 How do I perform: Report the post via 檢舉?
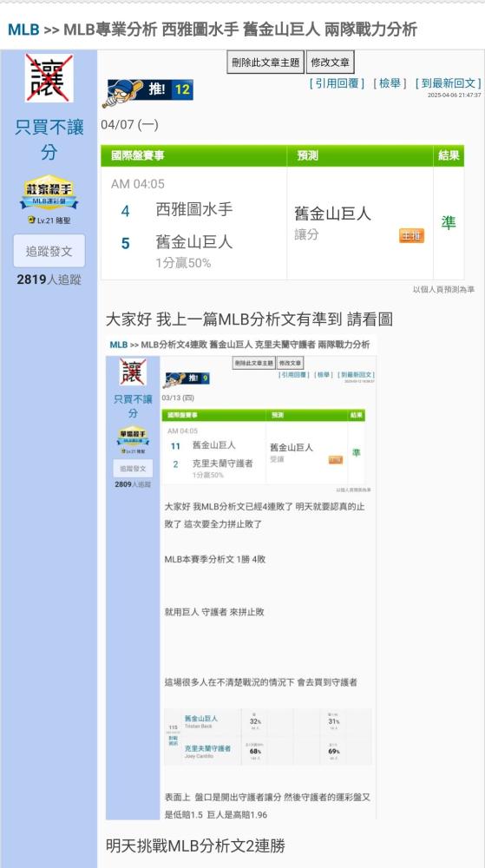click(390, 83)
